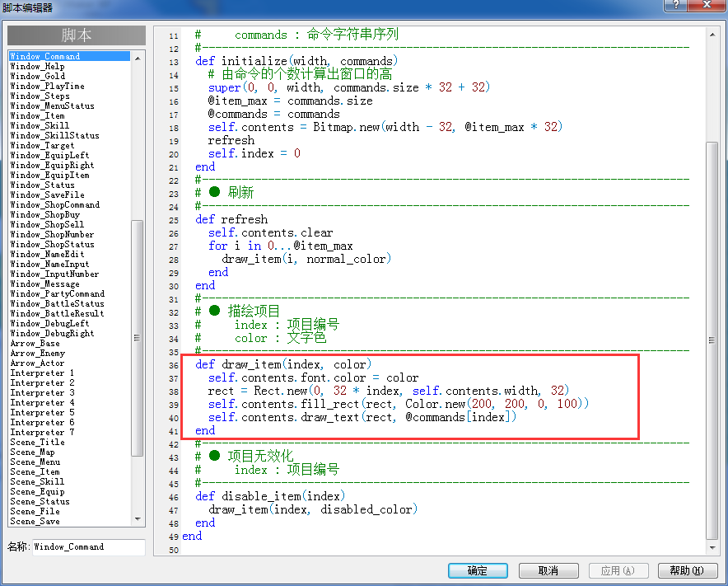Click the 'def initialize(width, commands)' line
The height and width of the screenshot is (586, 728).
point(296,61)
